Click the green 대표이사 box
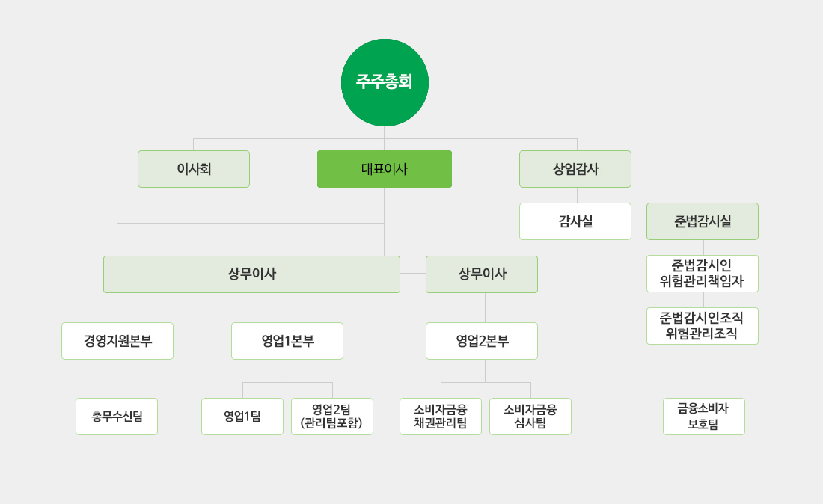The image size is (823, 504). click(385, 169)
